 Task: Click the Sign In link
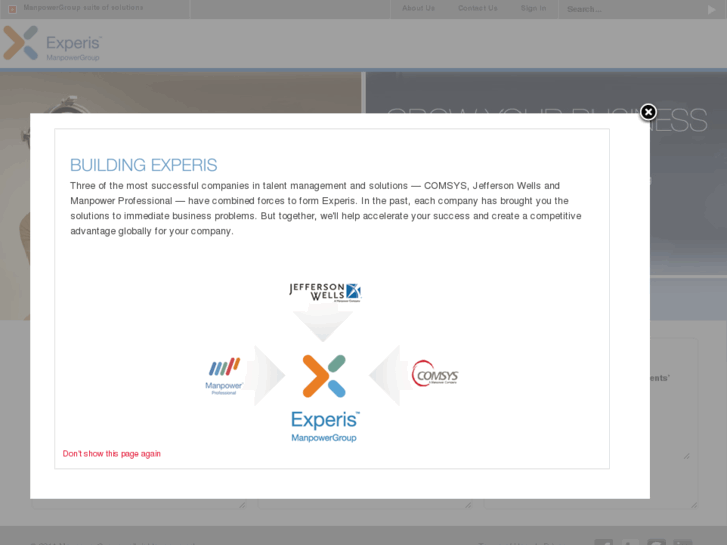pyautogui.click(x=533, y=8)
